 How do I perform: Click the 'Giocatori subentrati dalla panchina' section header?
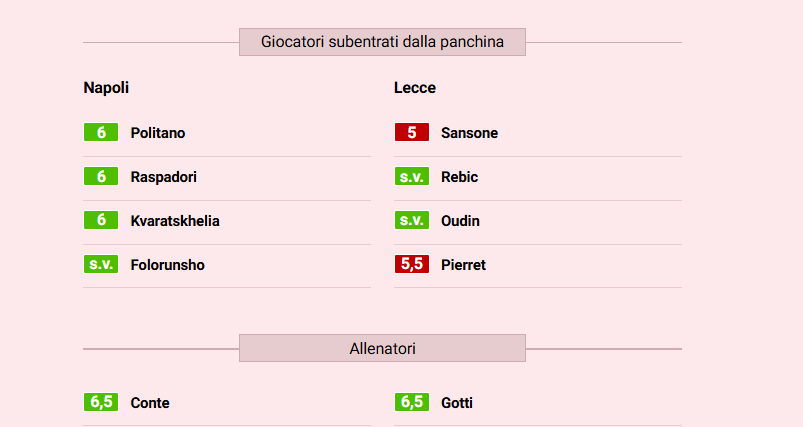point(382,42)
